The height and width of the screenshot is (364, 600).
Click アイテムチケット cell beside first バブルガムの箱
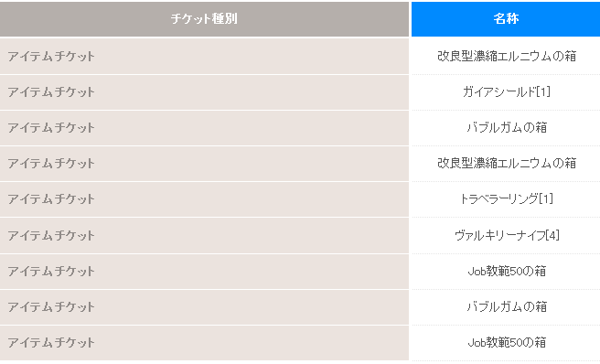click(204, 128)
